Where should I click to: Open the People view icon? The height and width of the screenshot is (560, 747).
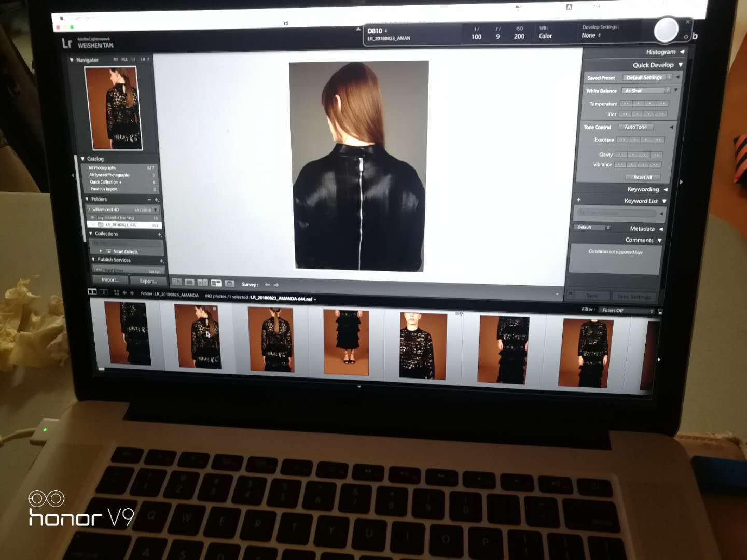(229, 284)
